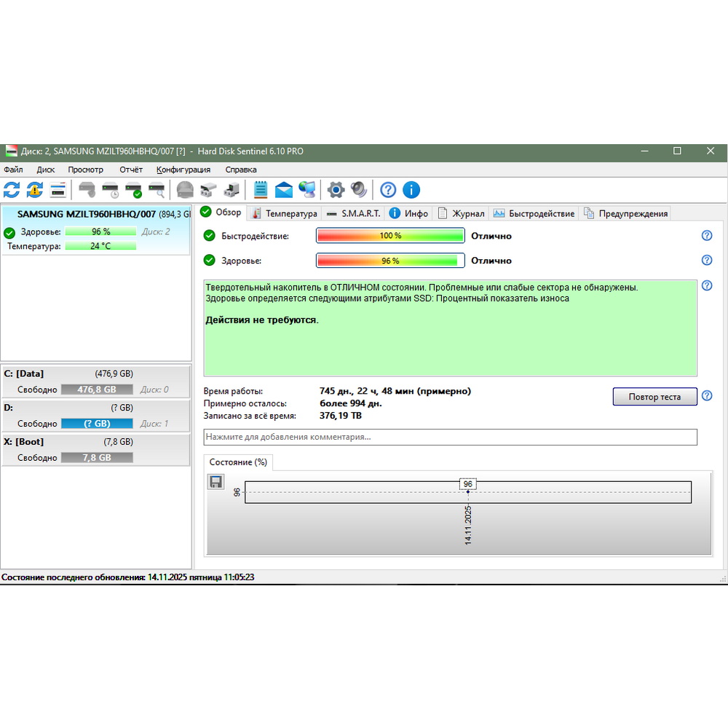Click the save icon on status graph

point(216,482)
